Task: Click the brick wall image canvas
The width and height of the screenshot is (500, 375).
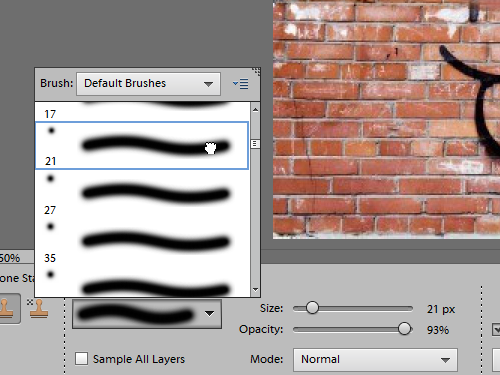Action: tap(387, 119)
